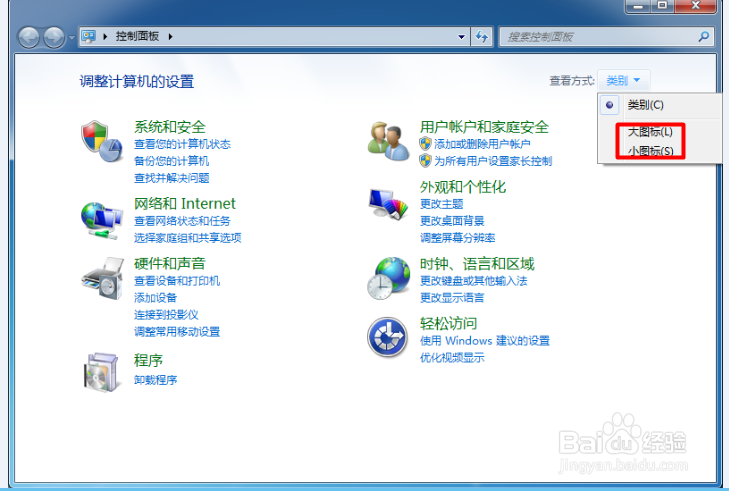Open the Clock, Language and Region globe icon
729x491 pixels.
coord(389,279)
